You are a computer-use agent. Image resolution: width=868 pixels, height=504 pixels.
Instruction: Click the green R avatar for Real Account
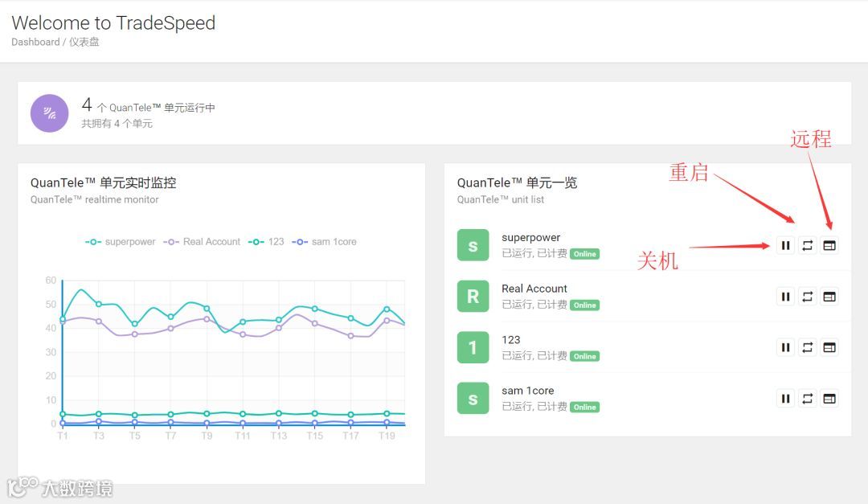pyautogui.click(x=473, y=297)
